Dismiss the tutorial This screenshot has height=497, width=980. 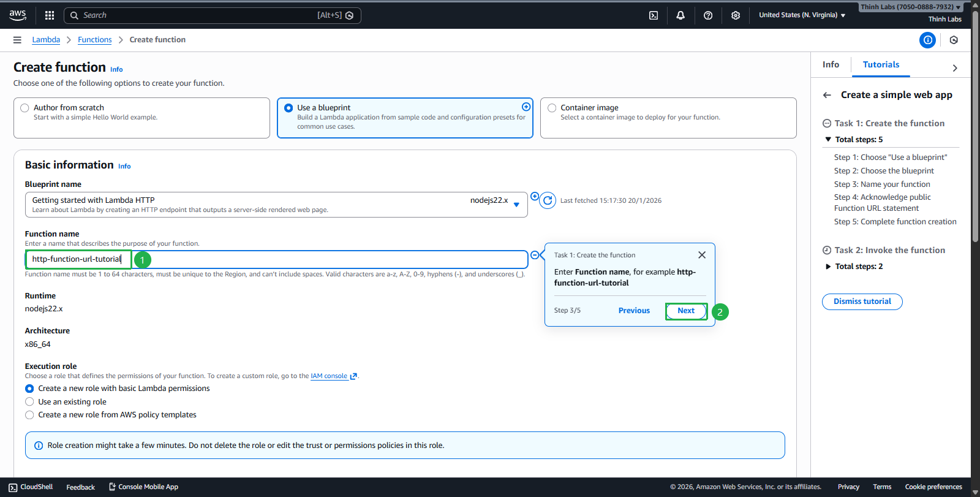(x=862, y=302)
